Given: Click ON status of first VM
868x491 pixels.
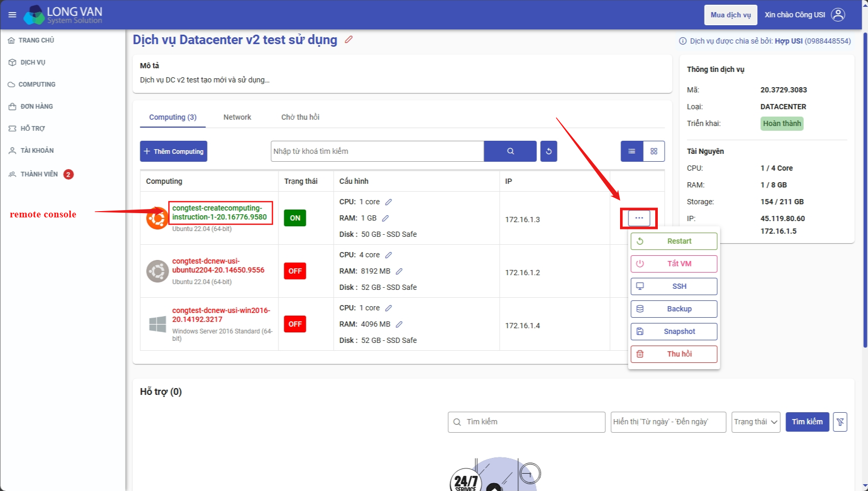Looking at the screenshot, I should [295, 218].
